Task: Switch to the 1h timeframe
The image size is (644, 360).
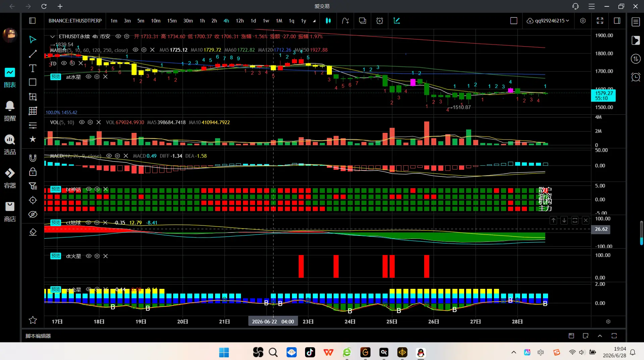Action: pos(202,21)
